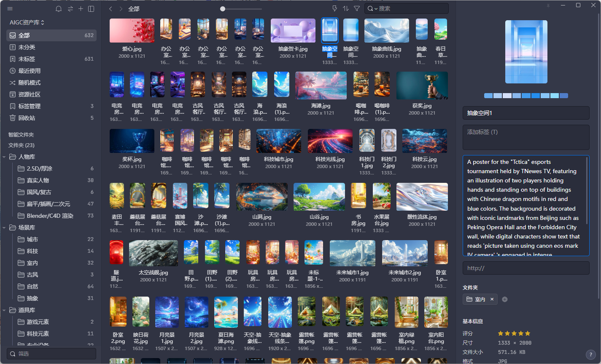The image size is (601, 364).
Task: Click the plus icon to add items
Action: (81, 9)
